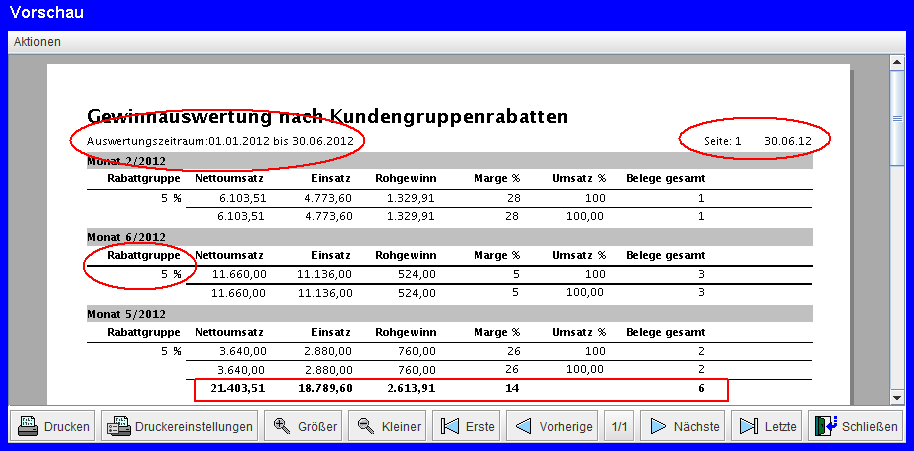Image resolution: width=914 pixels, height=451 pixels.
Task: Click the vertical scrollbar thumb
Action: click(897, 118)
